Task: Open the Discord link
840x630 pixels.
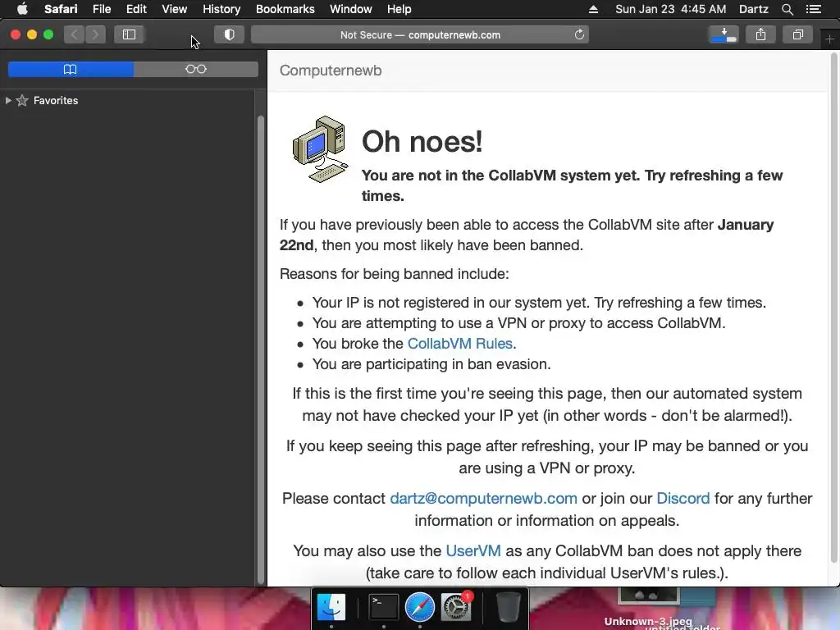Action: (x=682, y=498)
